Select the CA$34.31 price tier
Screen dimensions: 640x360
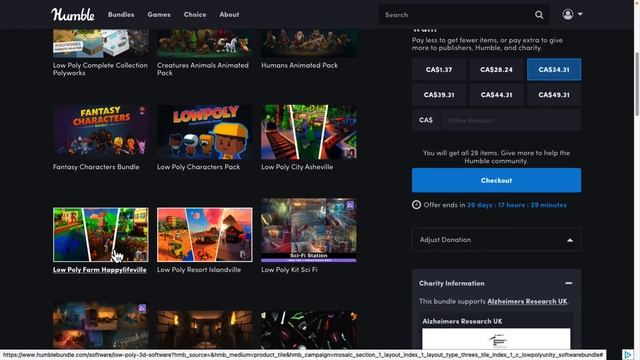pos(554,69)
